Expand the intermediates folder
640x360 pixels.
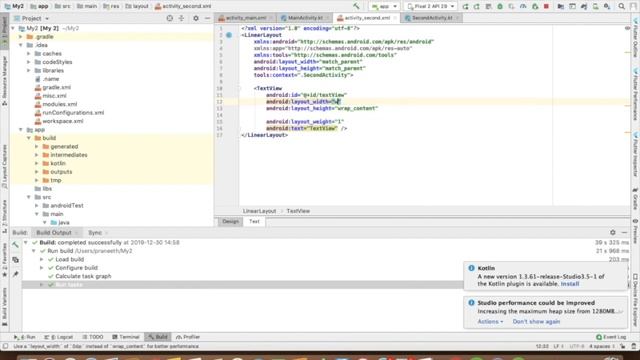[37, 155]
